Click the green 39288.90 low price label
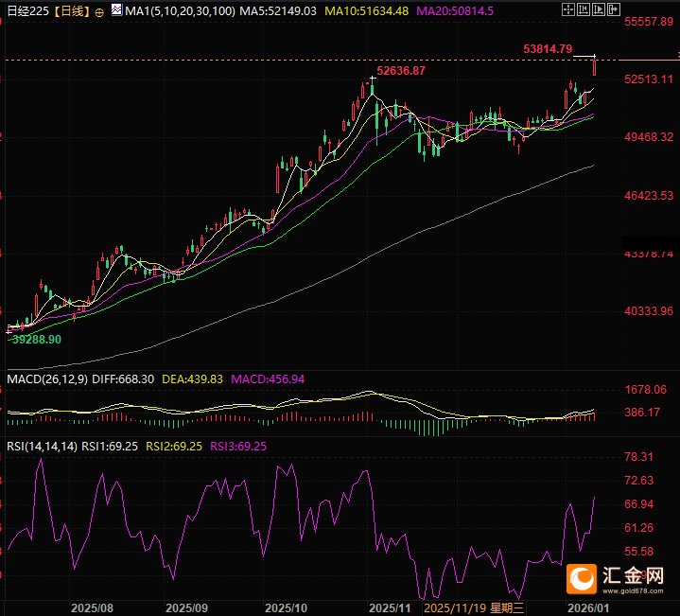Screen dimensions: 680x616 [x=36, y=339]
